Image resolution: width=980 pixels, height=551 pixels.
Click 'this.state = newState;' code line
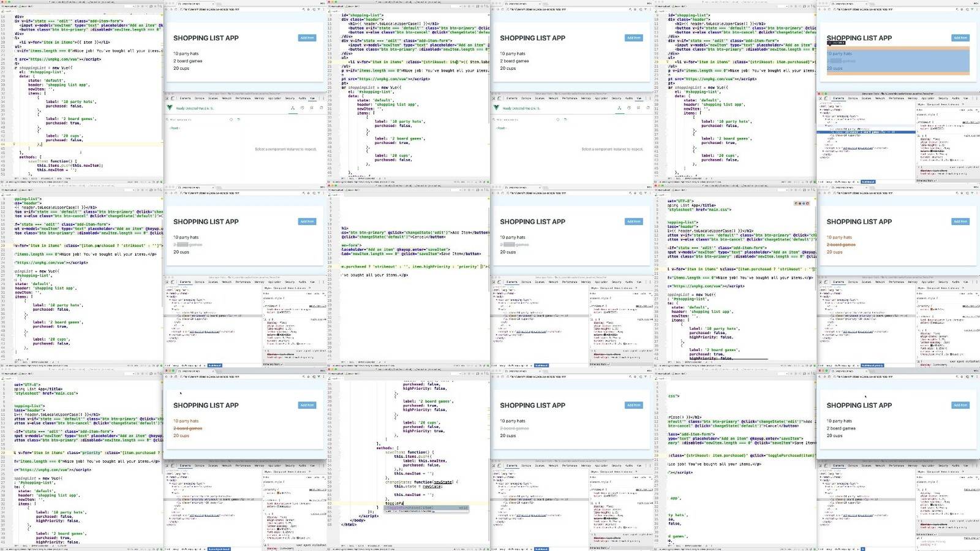(418, 487)
